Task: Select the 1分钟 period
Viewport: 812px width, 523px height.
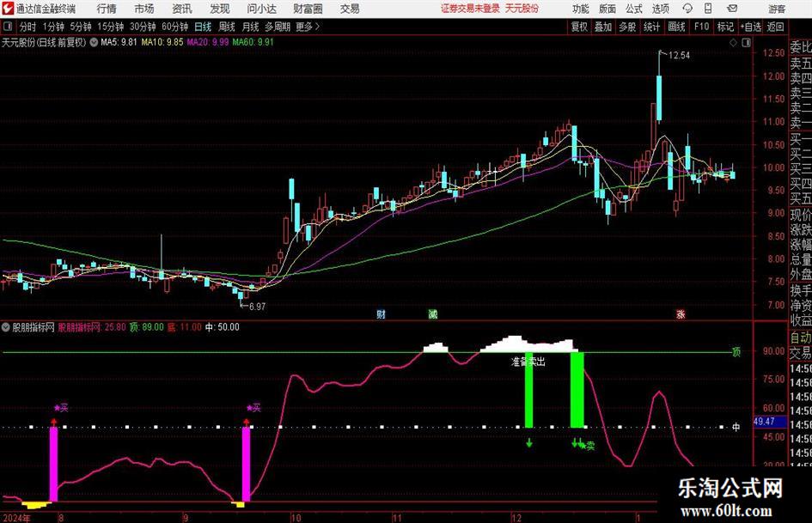Action: pyautogui.click(x=53, y=27)
